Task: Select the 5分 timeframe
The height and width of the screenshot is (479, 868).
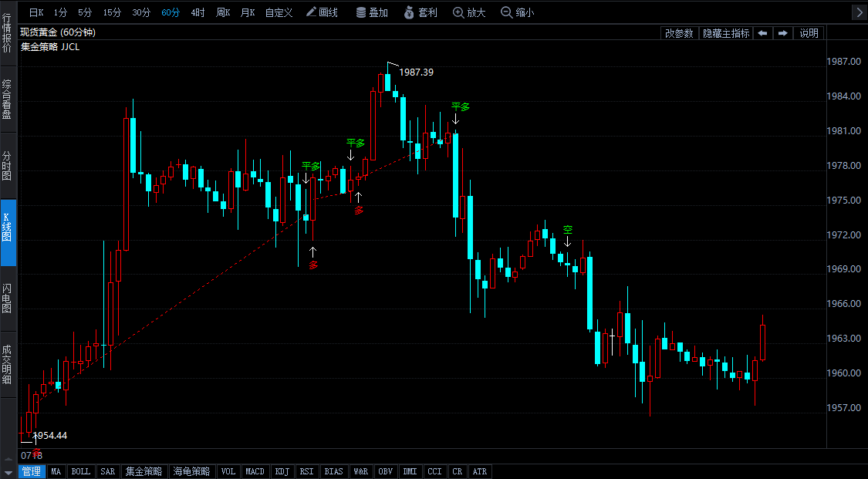Action: [x=85, y=12]
